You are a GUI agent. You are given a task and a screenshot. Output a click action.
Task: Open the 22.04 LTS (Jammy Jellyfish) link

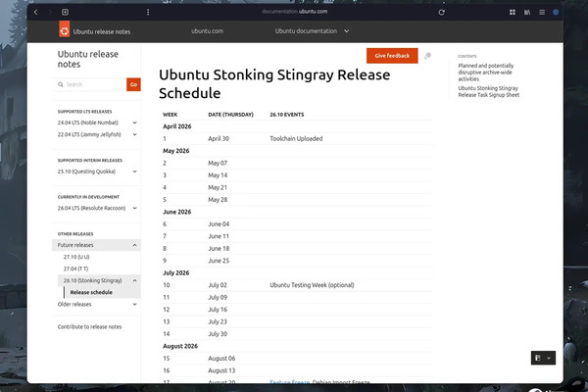click(89, 134)
